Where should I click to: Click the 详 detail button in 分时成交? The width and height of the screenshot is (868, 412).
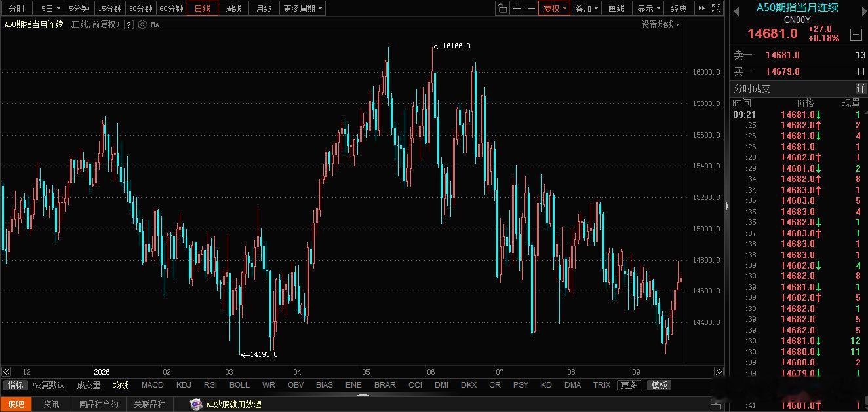click(861, 88)
